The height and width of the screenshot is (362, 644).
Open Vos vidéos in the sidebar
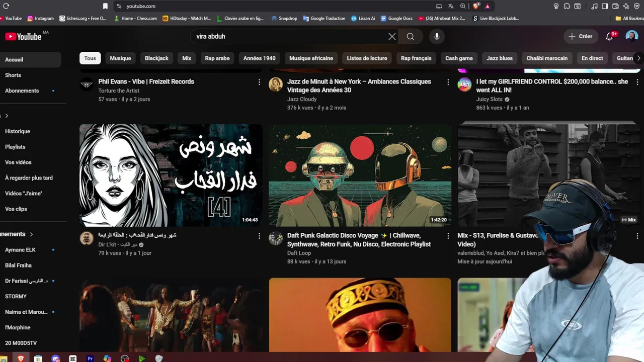[30, 162]
